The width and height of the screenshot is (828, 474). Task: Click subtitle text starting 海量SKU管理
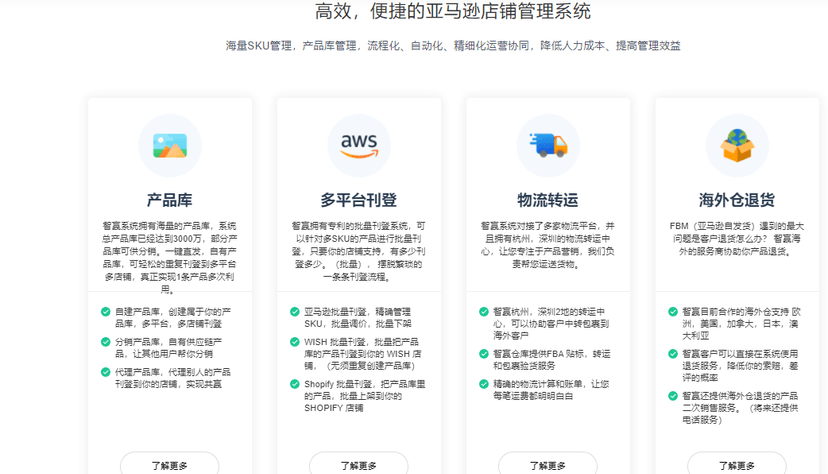pyautogui.click(x=453, y=46)
